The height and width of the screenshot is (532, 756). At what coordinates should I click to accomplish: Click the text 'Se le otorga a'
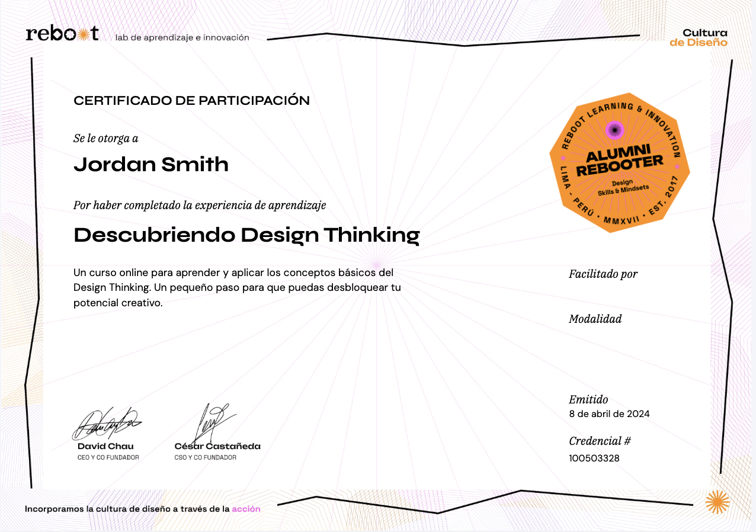pyautogui.click(x=106, y=139)
